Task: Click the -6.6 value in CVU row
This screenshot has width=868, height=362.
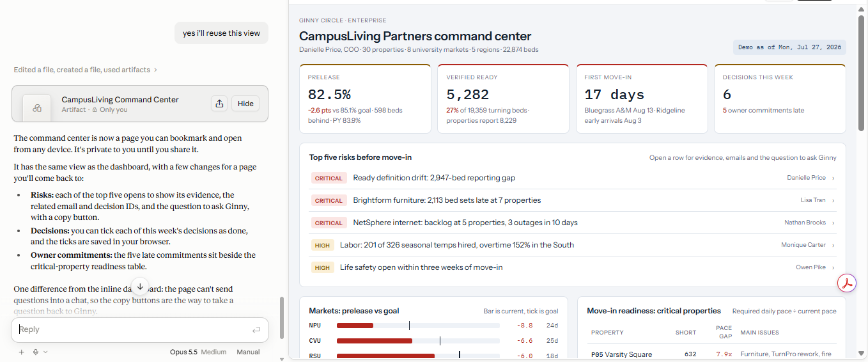Action: coord(525,341)
